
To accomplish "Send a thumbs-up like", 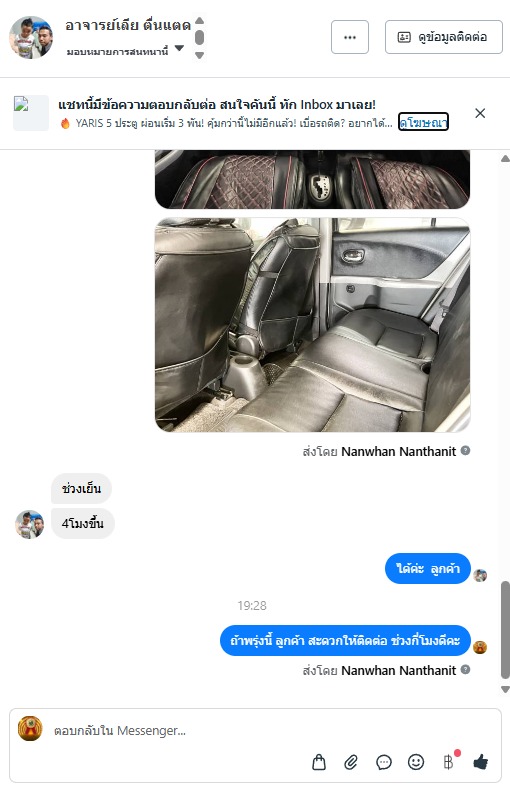I will (x=481, y=762).
